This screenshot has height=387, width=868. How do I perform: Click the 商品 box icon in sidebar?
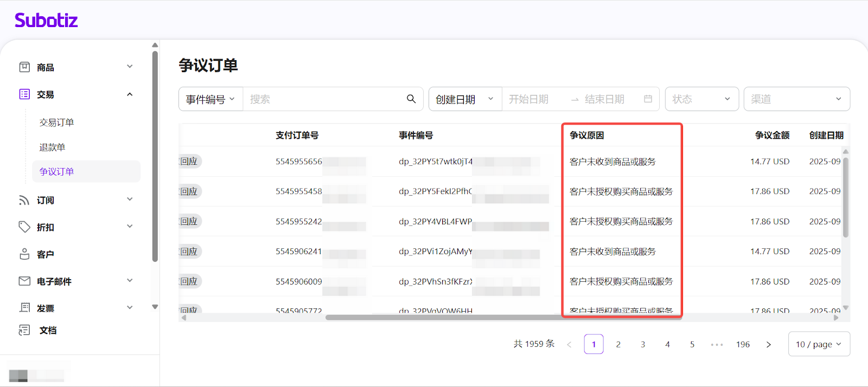[x=24, y=67]
